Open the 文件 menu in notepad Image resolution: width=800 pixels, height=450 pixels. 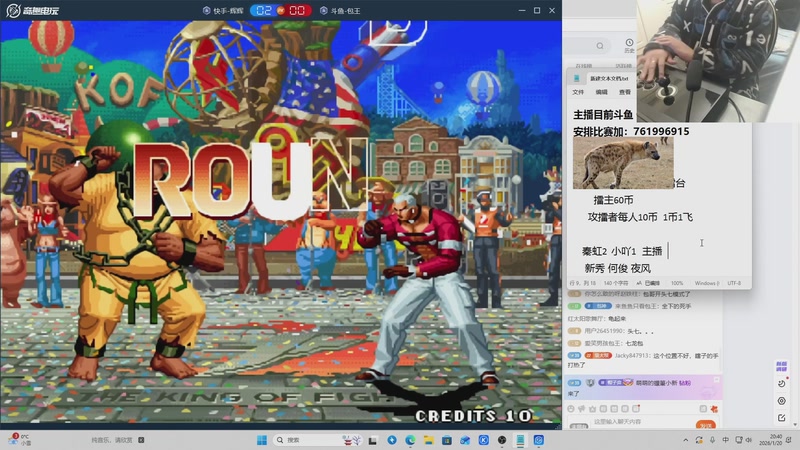tap(578, 92)
